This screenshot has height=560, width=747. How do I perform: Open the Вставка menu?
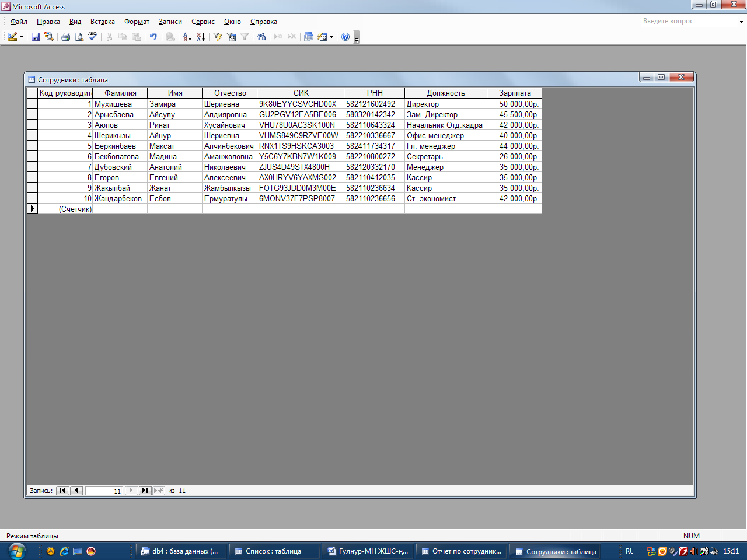coord(103,22)
